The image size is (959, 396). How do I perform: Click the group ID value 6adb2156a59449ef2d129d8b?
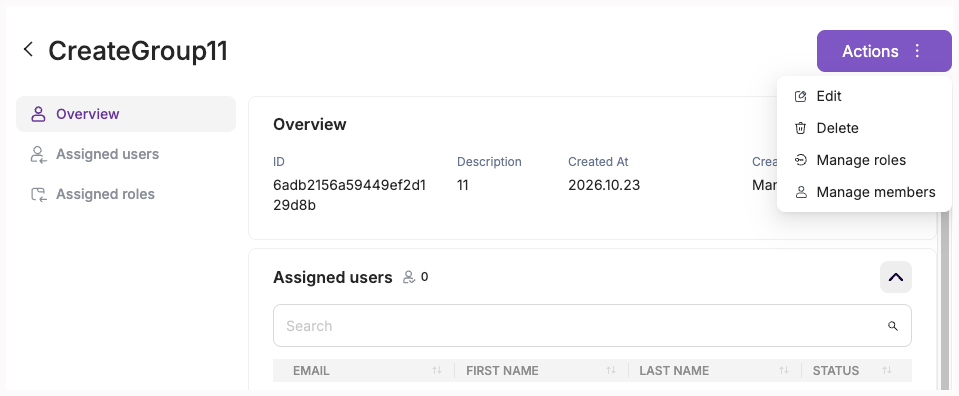[x=350, y=195]
